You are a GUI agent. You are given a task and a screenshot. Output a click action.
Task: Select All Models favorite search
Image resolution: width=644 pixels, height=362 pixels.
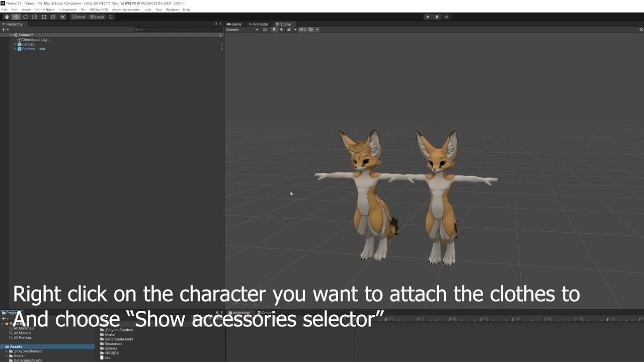pos(22,333)
